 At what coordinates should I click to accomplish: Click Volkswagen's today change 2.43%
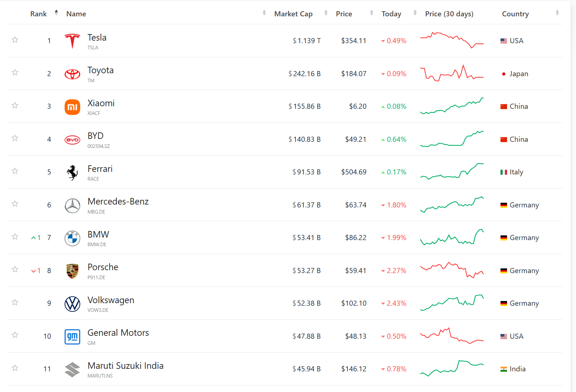click(394, 303)
